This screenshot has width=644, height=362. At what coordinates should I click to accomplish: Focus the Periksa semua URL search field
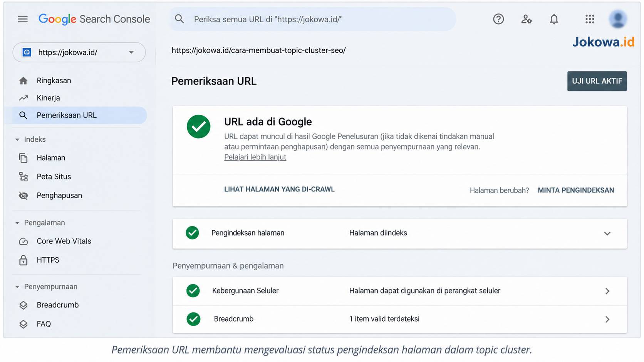coord(313,19)
